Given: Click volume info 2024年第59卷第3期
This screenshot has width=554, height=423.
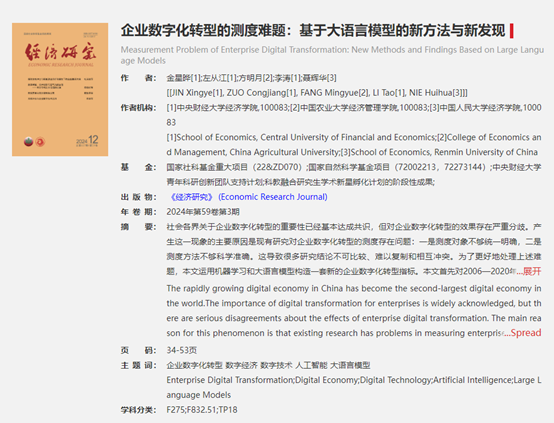Looking at the screenshot, I should (203, 212).
